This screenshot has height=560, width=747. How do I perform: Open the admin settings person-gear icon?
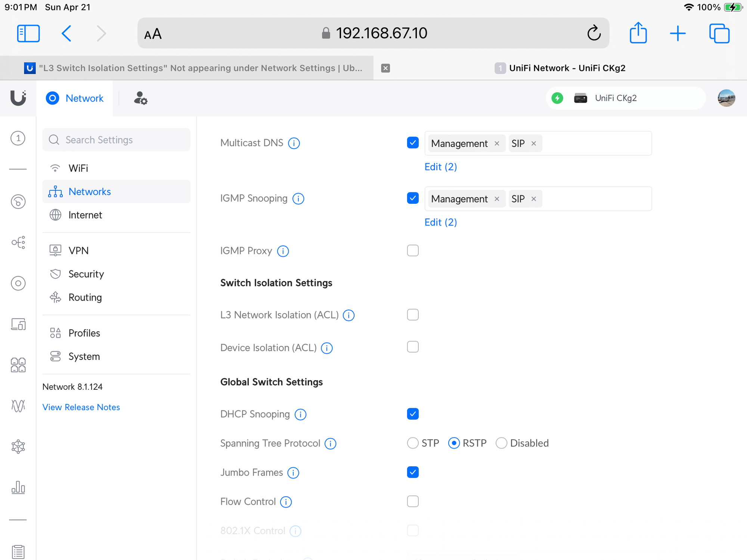(140, 98)
